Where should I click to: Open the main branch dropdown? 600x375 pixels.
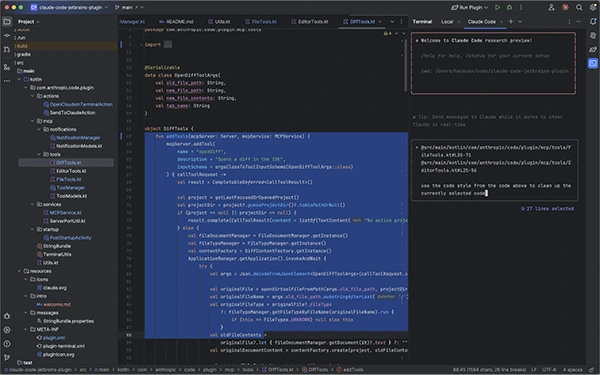coord(129,7)
